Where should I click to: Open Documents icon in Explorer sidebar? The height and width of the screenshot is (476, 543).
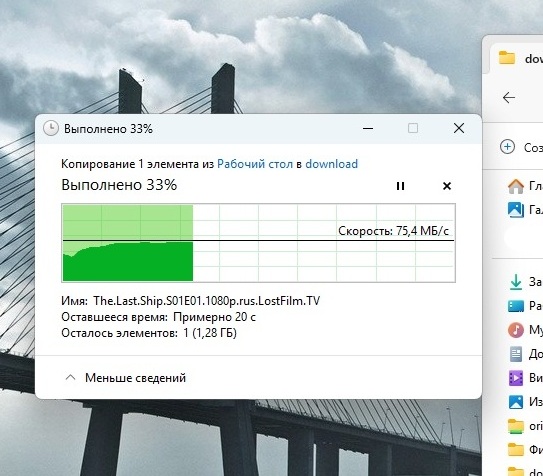coord(516,354)
